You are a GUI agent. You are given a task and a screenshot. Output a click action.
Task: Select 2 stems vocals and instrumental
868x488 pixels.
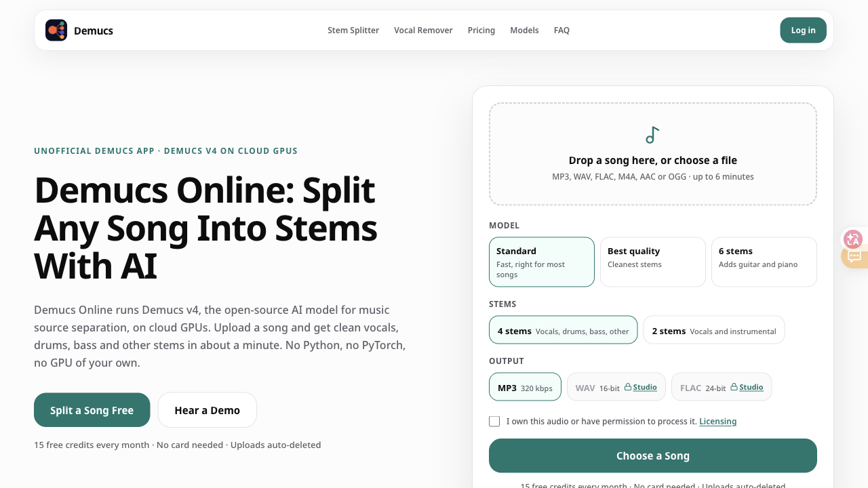coord(714,330)
